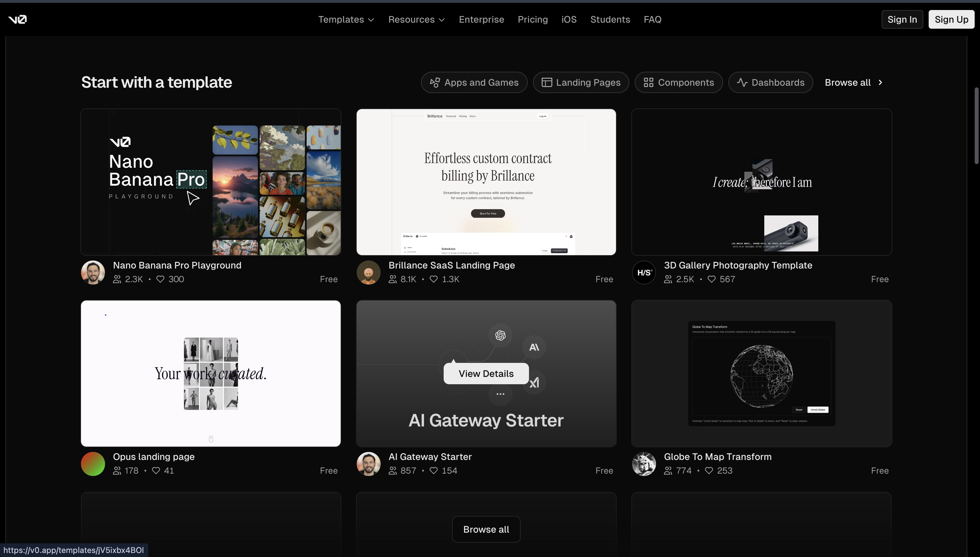This screenshot has height=557, width=980.
Task: Click the Landing Pages layout icon
Action: coord(547,83)
